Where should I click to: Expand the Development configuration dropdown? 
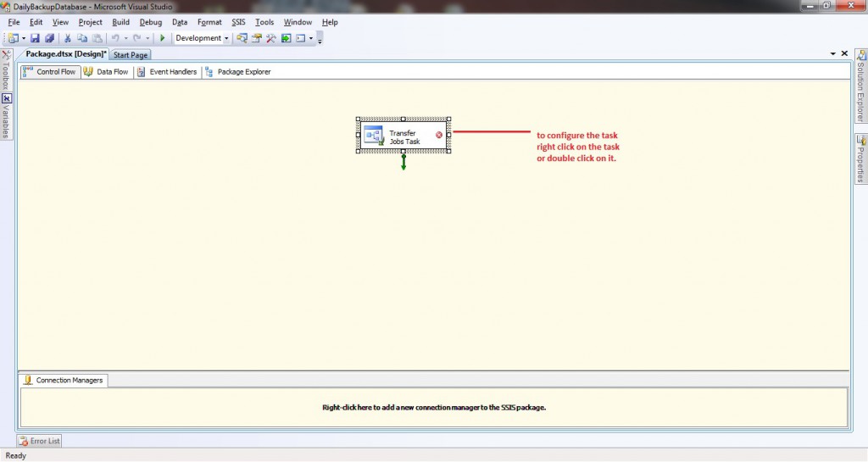[226, 38]
